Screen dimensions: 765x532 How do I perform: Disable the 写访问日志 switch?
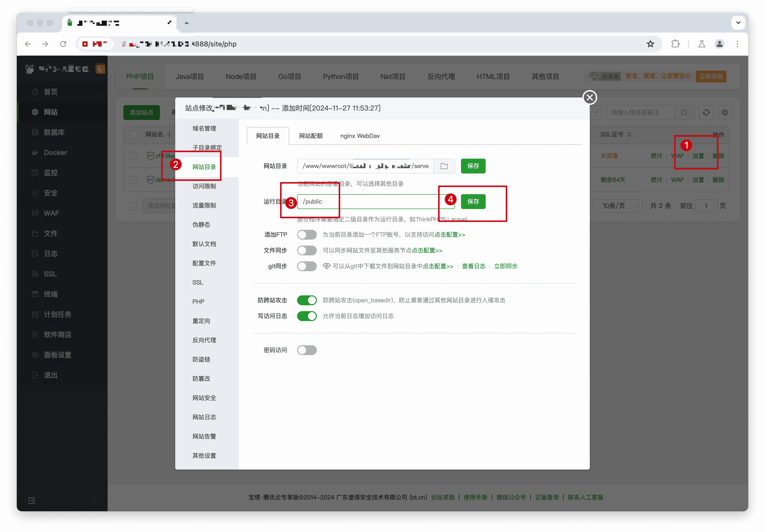tap(306, 316)
